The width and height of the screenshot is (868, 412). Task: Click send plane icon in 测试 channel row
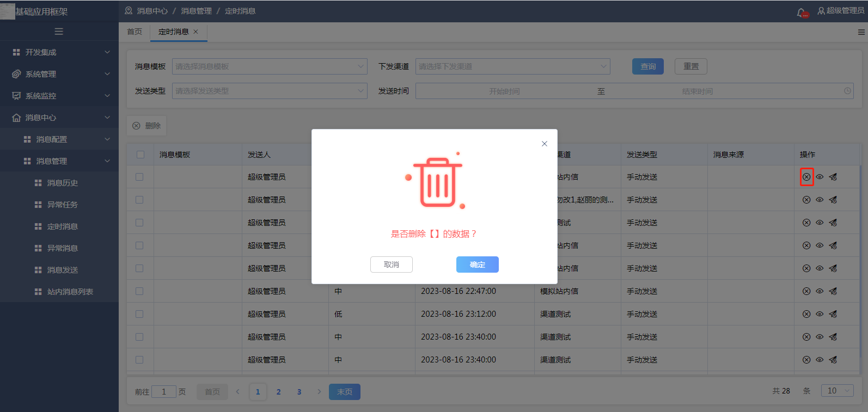coord(833,223)
